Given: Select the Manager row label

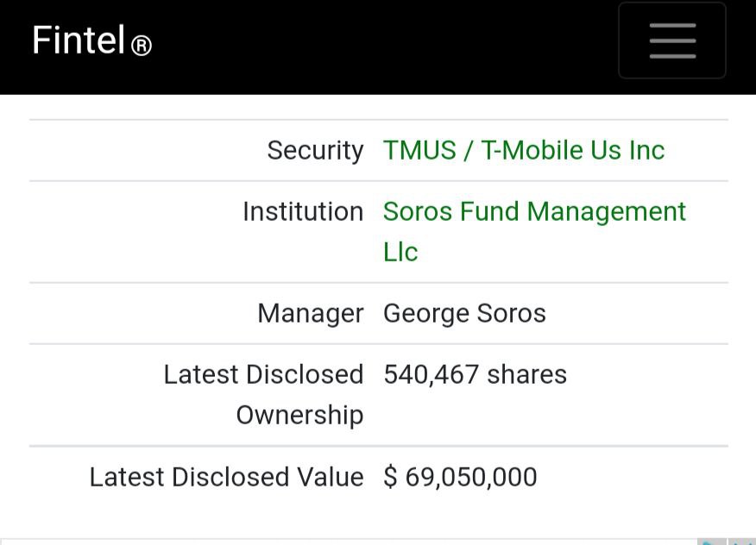Looking at the screenshot, I should [311, 314].
